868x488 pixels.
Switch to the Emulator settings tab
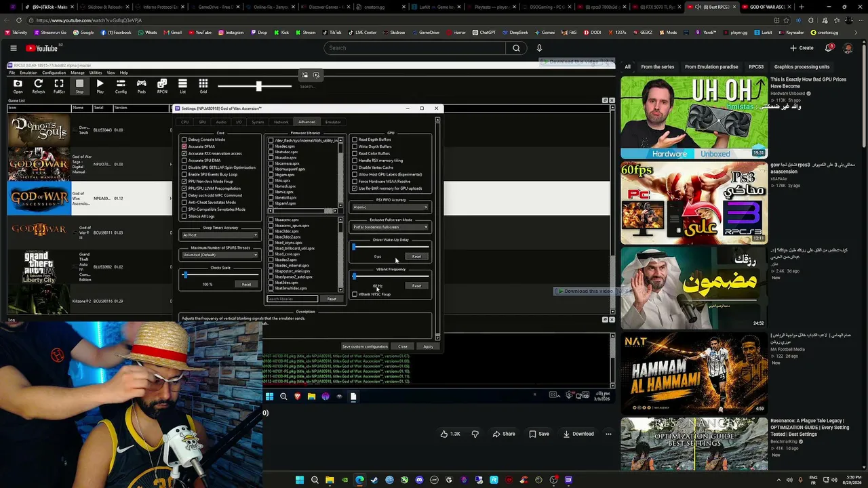[333, 122]
